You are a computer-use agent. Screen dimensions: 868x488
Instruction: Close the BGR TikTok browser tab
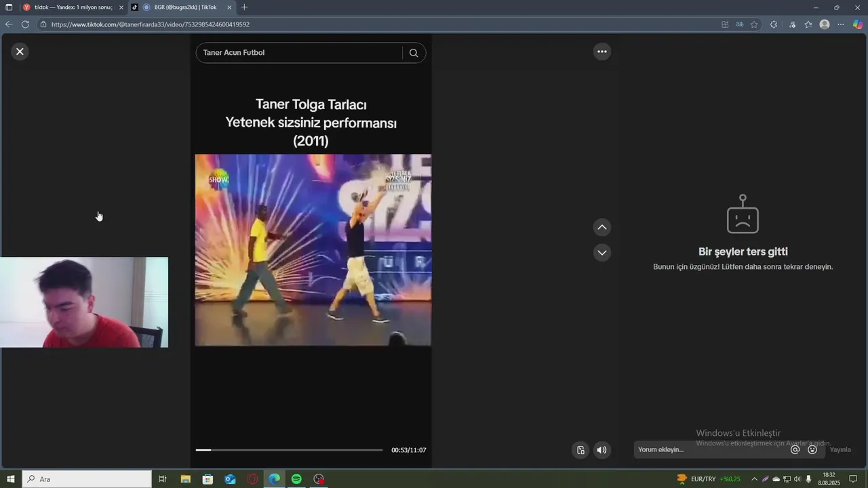coord(229,7)
